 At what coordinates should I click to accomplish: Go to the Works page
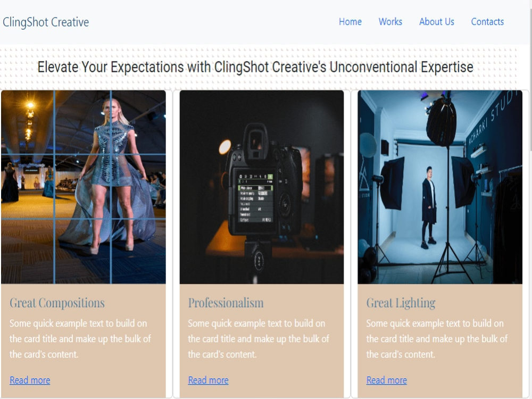pyautogui.click(x=390, y=22)
